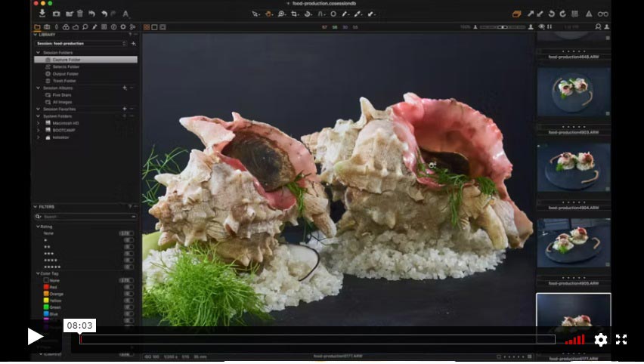
Task: Toggle the Proofing glasses icon
Action: [x=603, y=14]
